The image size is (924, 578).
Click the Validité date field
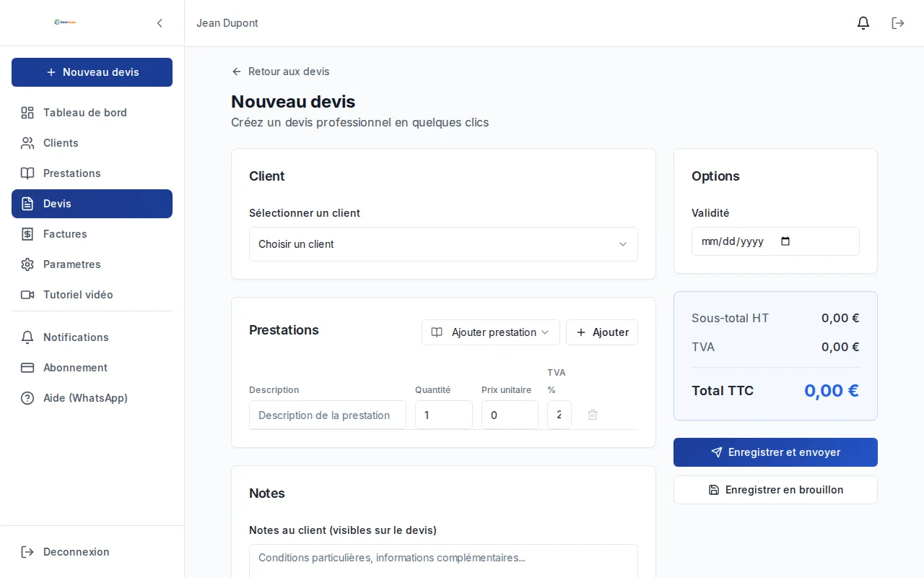pos(775,241)
